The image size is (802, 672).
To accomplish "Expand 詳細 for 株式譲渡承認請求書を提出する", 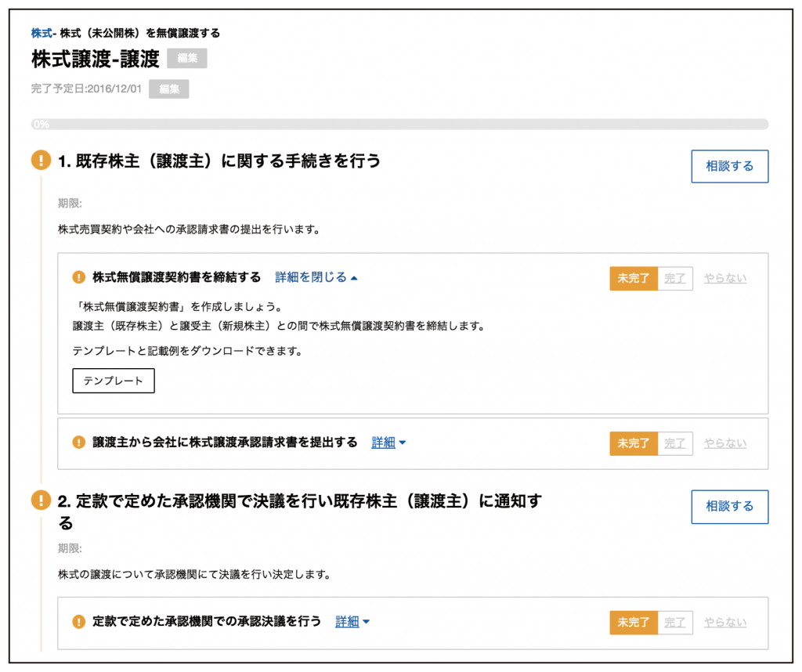I will [388, 443].
